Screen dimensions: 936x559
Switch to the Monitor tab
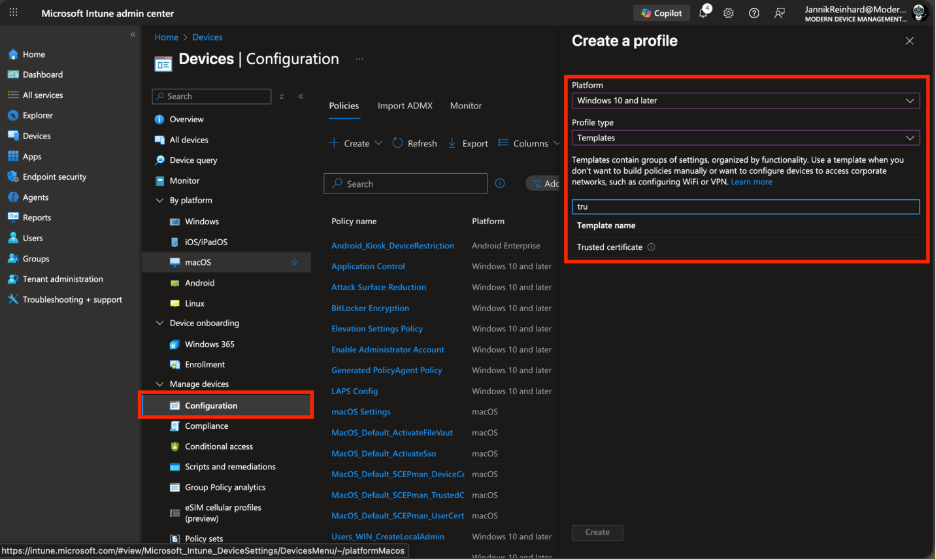pos(465,106)
